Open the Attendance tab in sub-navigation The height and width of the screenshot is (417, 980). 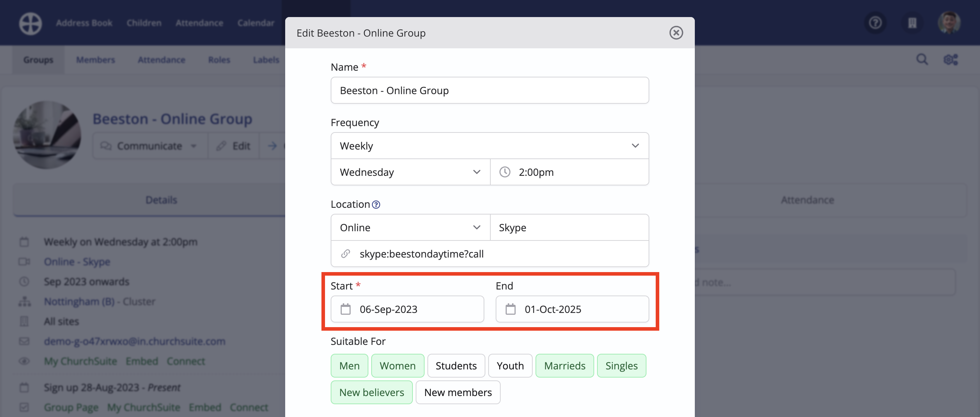[x=161, y=60]
